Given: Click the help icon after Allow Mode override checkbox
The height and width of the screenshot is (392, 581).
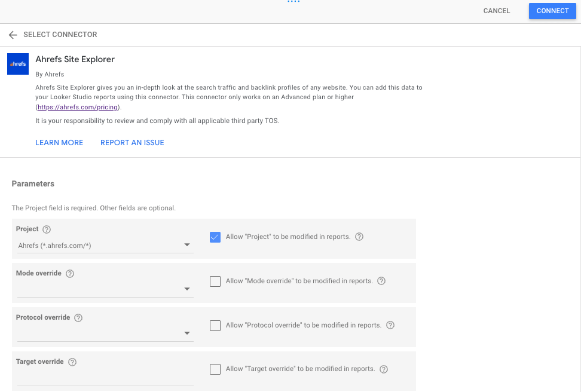Looking at the screenshot, I should pos(381,281).
